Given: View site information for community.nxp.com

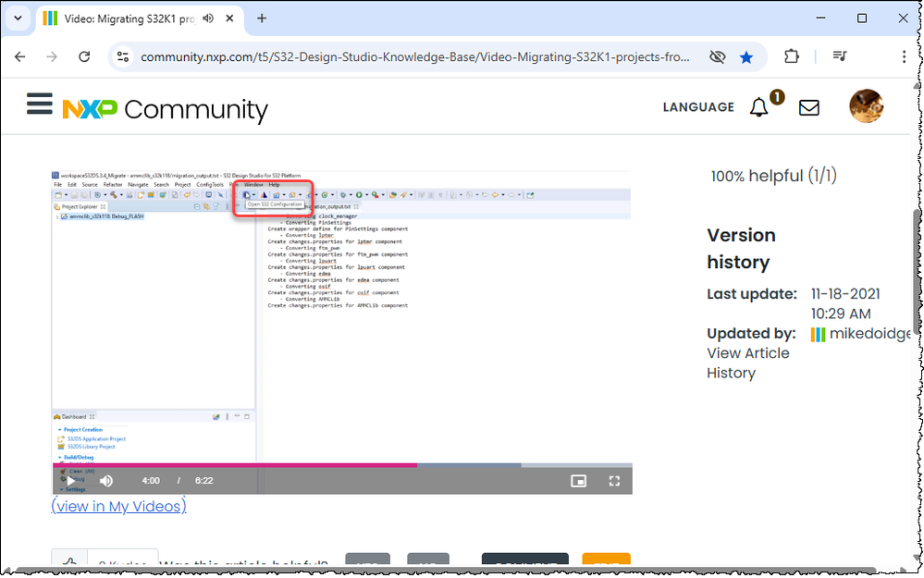Looking at the screenshot, I should [x=123, y=56].
